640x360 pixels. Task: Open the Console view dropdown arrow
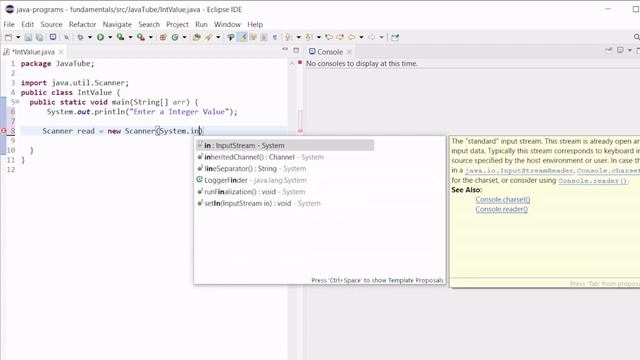pos(629,50)
